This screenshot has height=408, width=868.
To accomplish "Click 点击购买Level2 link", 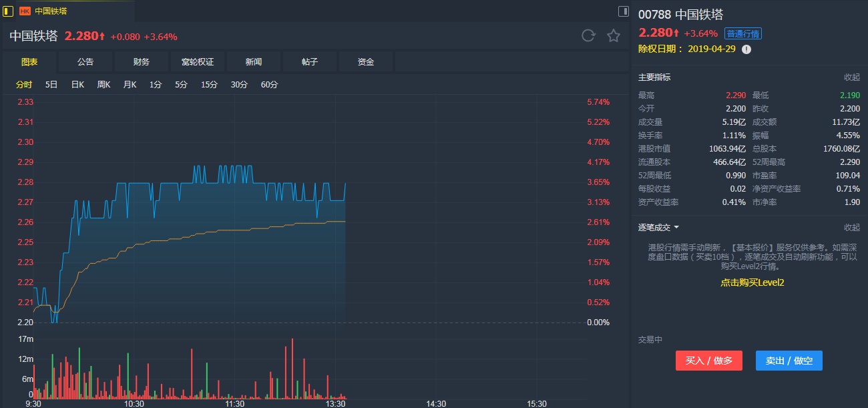I will (752, 282).
